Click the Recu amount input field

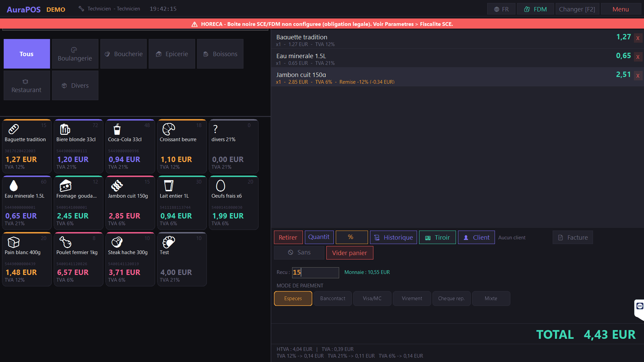click(315, 272)
